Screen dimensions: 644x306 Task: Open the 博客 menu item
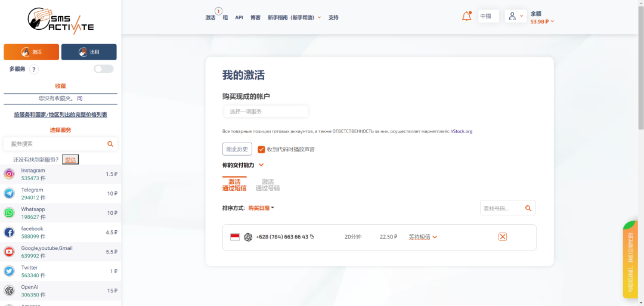[x=255, y=18]
